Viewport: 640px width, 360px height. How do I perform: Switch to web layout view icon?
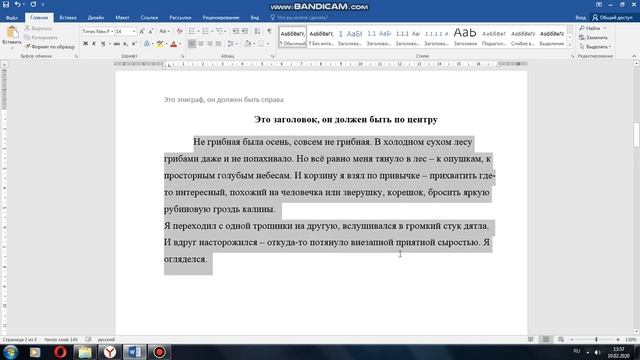coord(561,340)
